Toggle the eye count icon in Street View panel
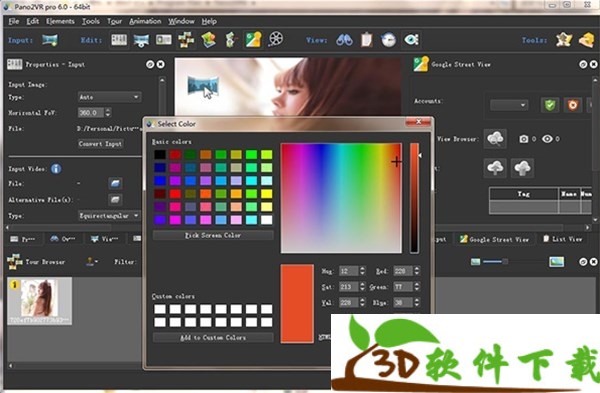Image resolution: width=600 pixels, height=393 pixels. tap(547, 139)
